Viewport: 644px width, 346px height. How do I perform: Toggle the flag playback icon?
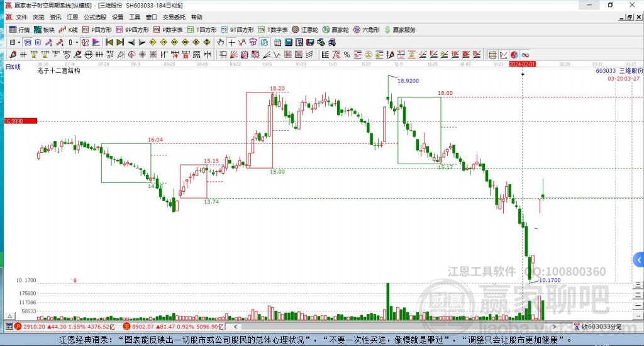click(x=96, y=42)
